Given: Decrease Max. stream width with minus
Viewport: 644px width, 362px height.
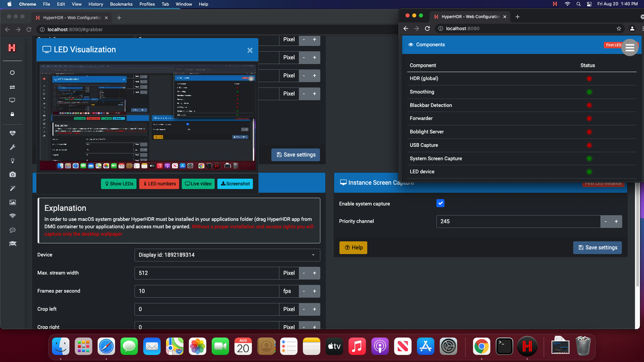Looking at the screenshot, I should [304, 273].
